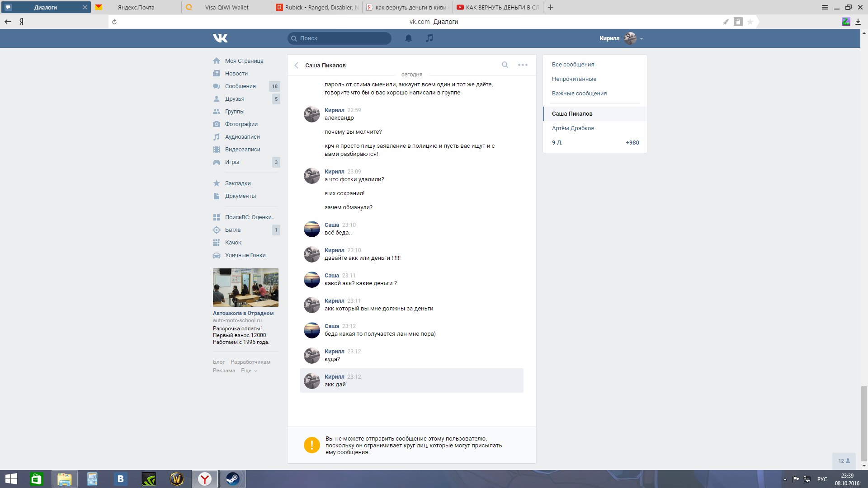Open the notifications bell

[409, 38]
